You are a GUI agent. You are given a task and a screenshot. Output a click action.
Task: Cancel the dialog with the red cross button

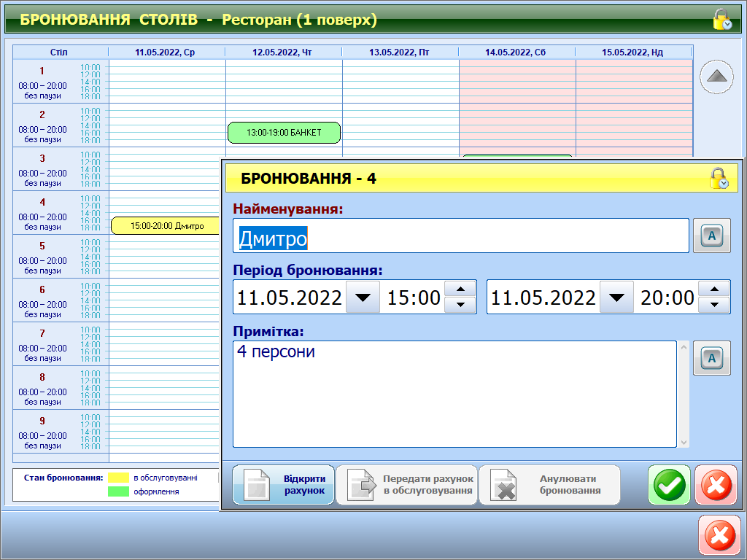[x=716, y=485]
